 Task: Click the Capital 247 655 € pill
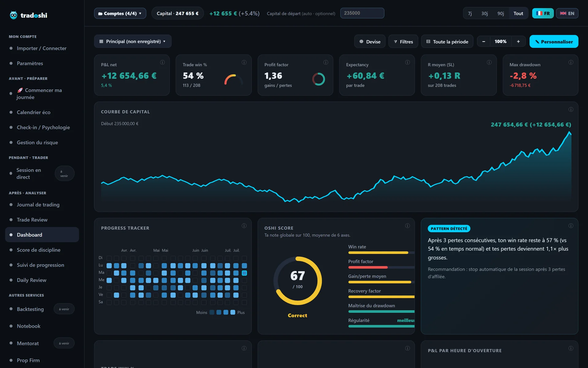[x=177, y=13]
